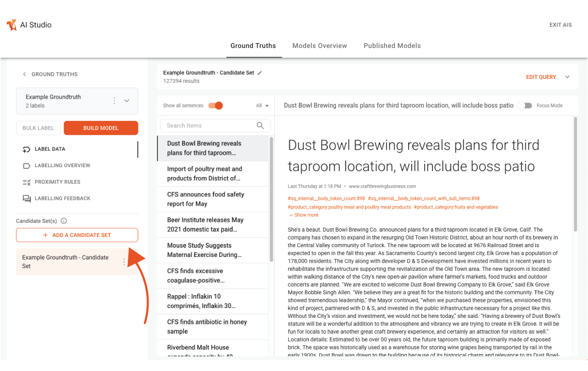
Task: Click tag #sq_internal_body_token_count_with_sub_items:898
Action: 424,199
